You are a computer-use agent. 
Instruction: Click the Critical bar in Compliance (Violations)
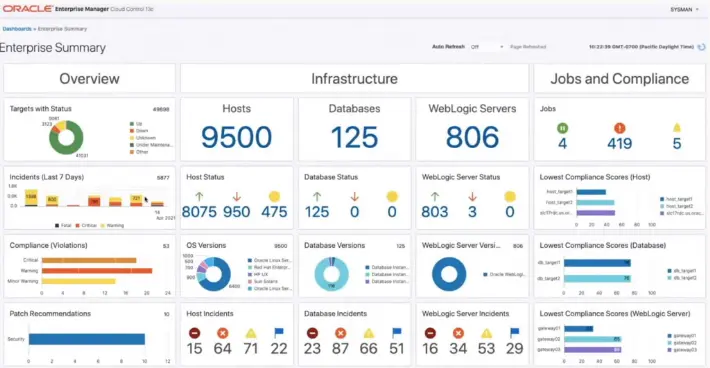(x=89, y=260)
